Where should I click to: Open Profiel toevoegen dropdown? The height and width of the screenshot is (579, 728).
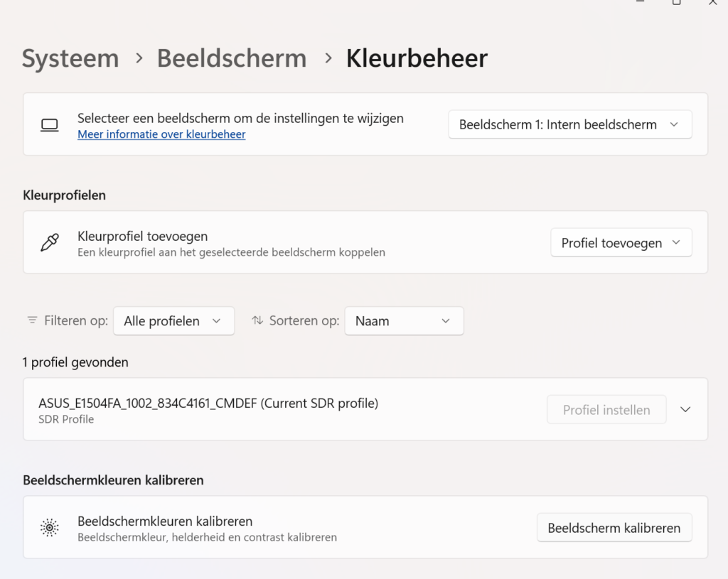tap(621, 243)
